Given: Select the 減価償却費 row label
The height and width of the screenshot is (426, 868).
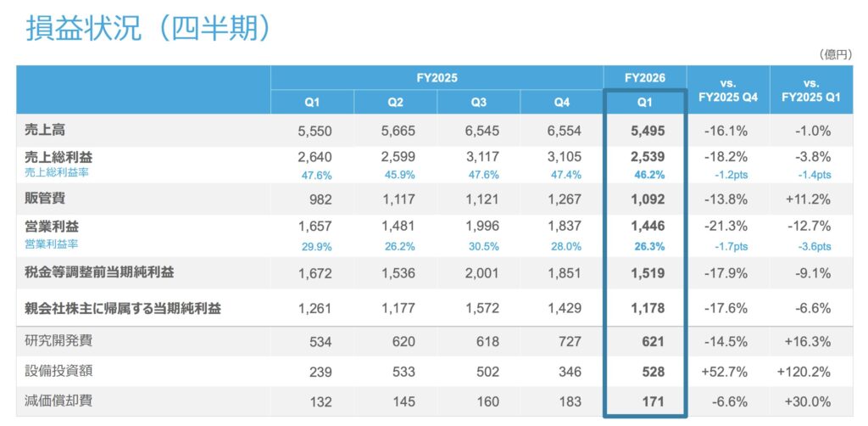Looking at the screenshot, I should click(52, 400).
